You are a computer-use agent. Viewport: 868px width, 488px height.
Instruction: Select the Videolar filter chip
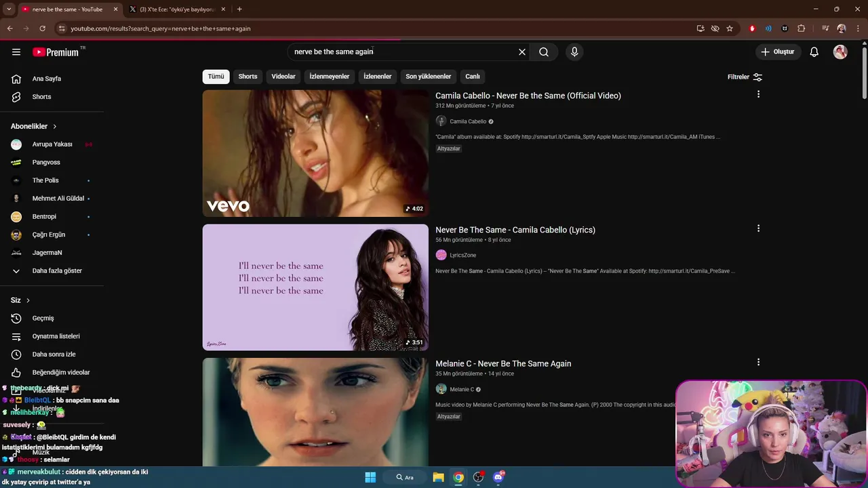pos(283,77)
